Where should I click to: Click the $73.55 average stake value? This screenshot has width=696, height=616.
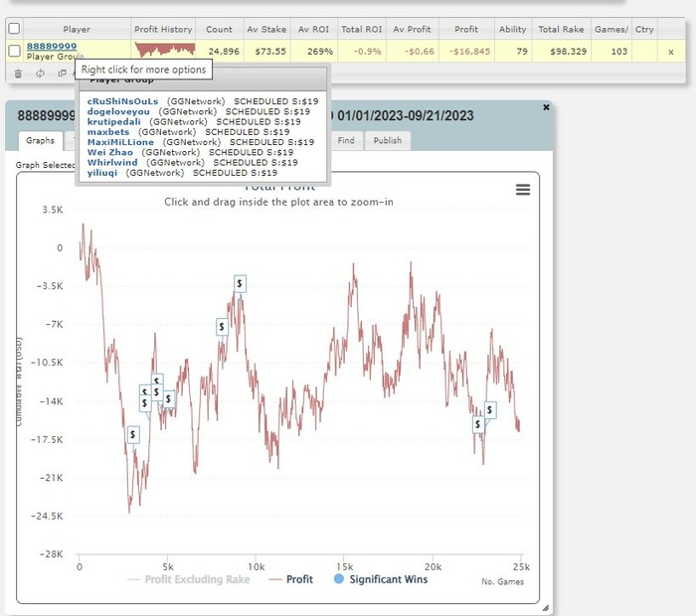pyautogui.click(x=270, y=52)
